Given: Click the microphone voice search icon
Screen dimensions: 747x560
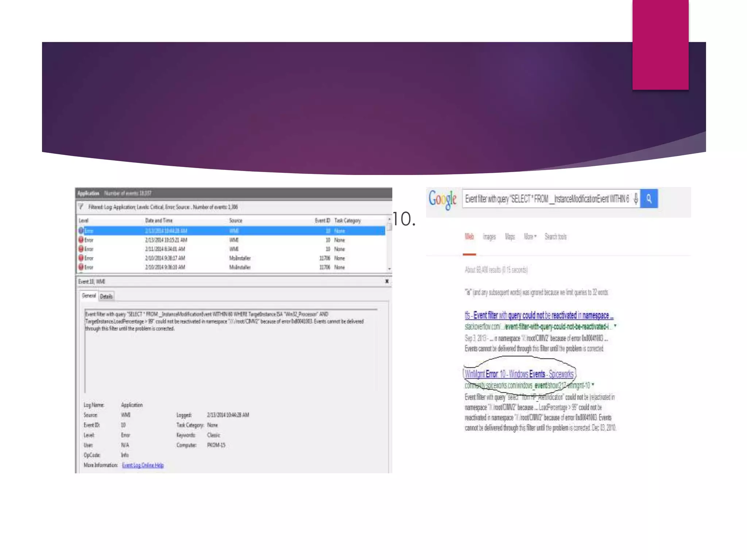Looking at the screenshot, I should click(x=636, y=199).
